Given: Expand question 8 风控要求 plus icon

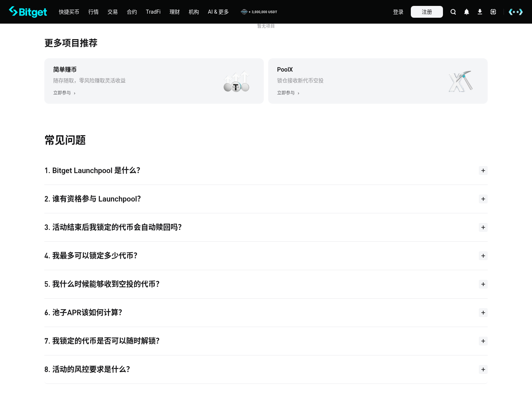Looking at the screenshot, I should [x=483, y=369].
